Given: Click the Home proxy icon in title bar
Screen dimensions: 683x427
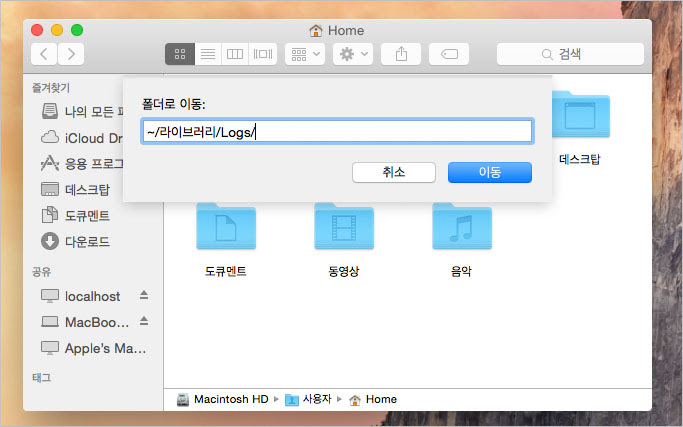Looking at the screenshot, I should [315, 30].
